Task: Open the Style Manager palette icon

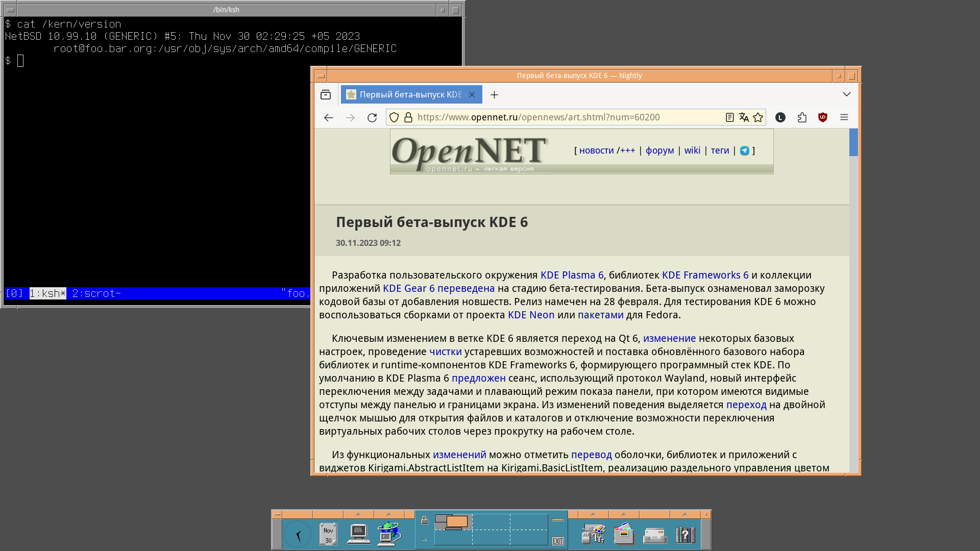Action: point(594,535)
